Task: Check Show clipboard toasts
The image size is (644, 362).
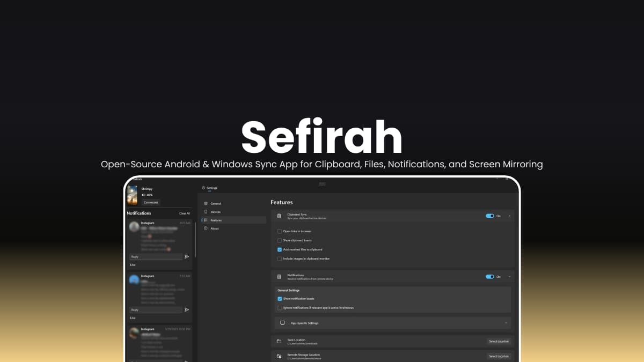Action: (x=280, y=240)
